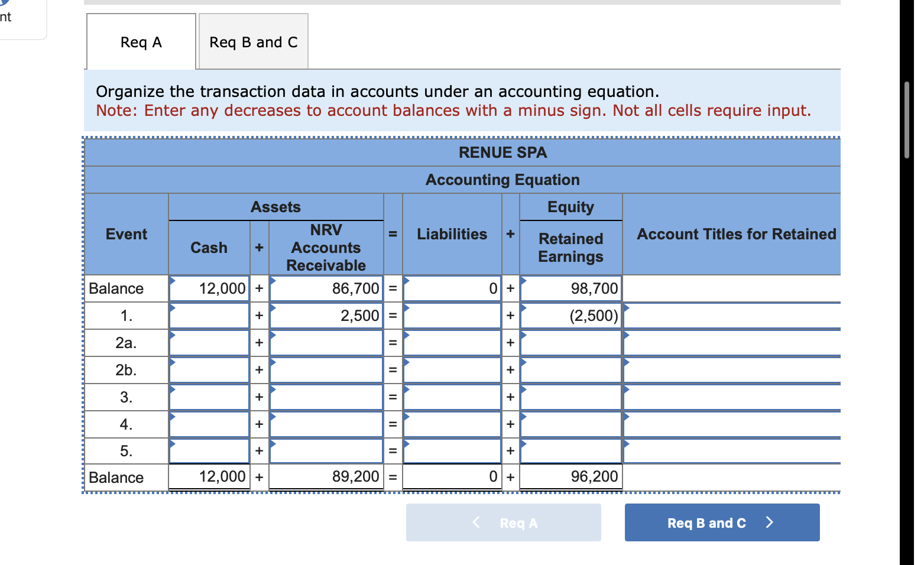Select Liabilities cell for opening Balance
The image size is (924, 565).
452,288
